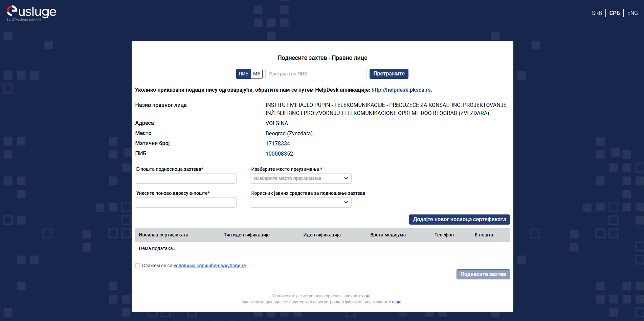Click the Е-пошта column header
The image size is (644, 321).
(484, 235)
